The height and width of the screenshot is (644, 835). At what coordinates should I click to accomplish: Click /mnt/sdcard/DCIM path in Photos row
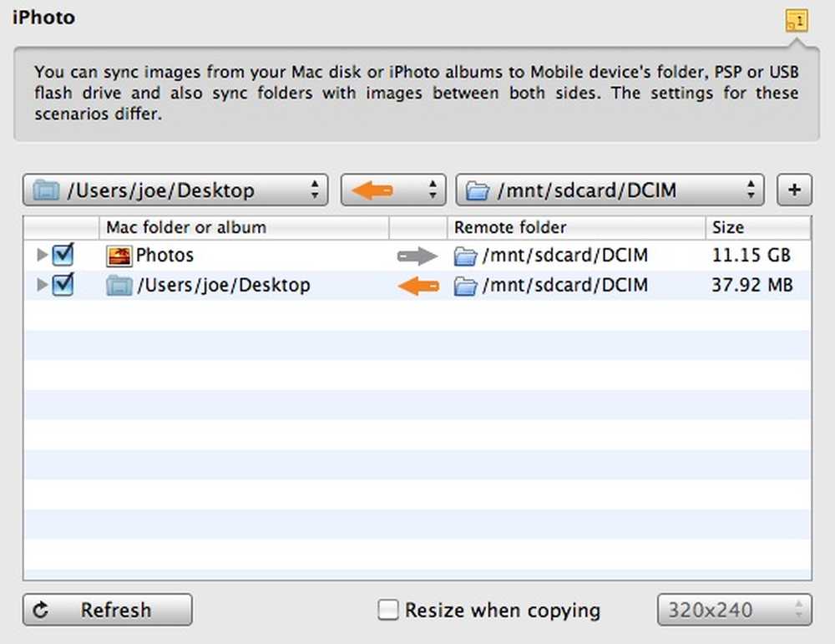565,256
